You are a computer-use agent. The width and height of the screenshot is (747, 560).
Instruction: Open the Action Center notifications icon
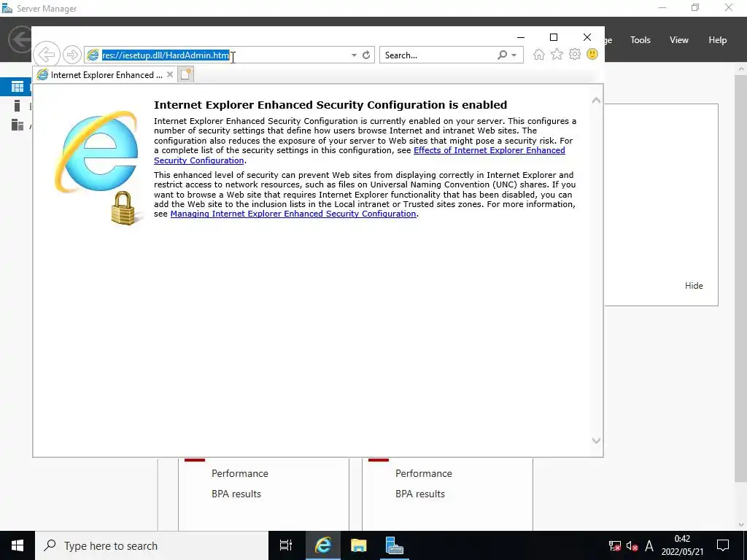tap(723, 545)
